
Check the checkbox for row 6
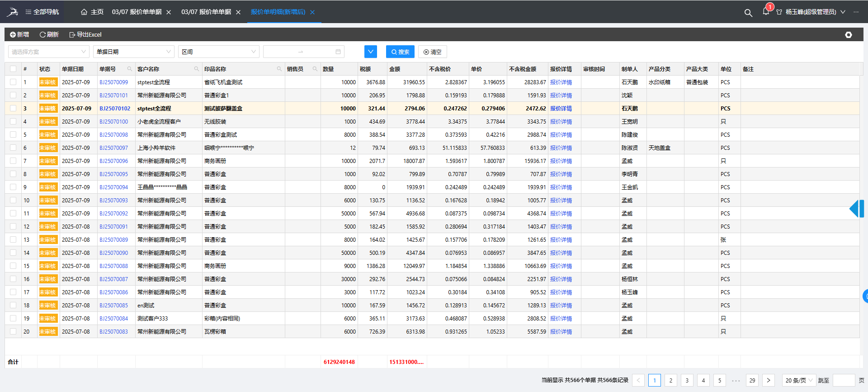13,148
